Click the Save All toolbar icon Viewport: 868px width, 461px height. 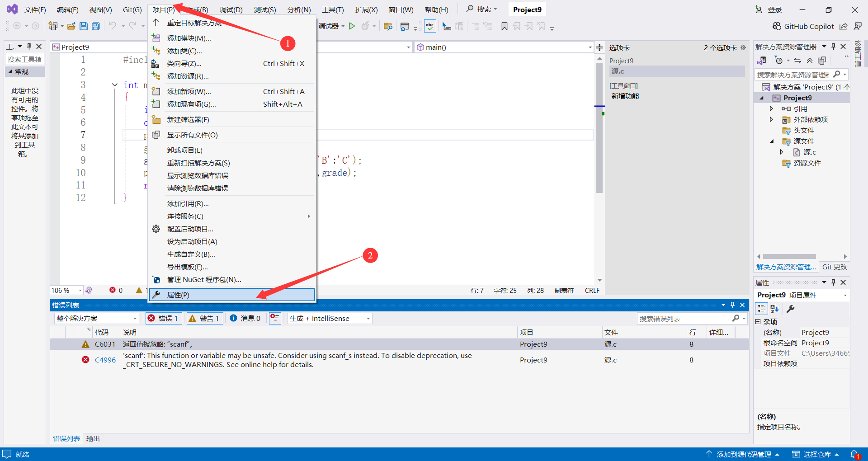click(x=95, y=26)
